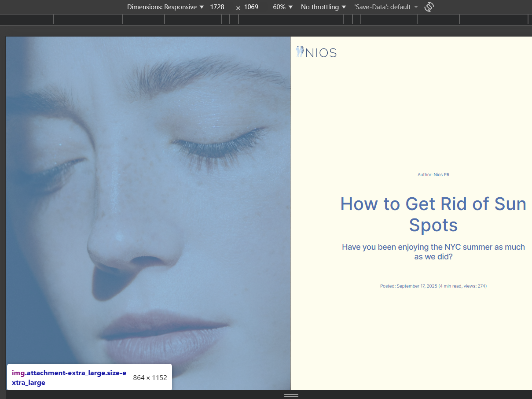
Task: Click the face photo hero image
Action: click(x=148, y=198)
